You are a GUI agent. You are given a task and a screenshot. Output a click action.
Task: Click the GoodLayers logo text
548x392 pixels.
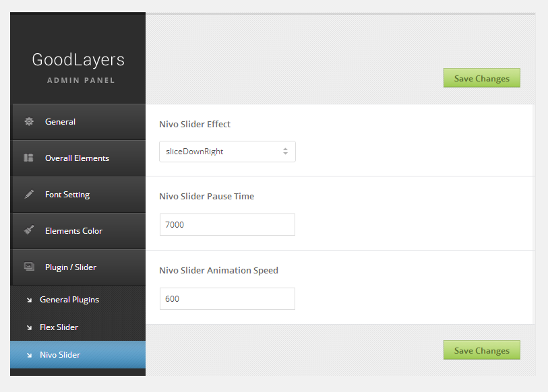pos(78,60)
